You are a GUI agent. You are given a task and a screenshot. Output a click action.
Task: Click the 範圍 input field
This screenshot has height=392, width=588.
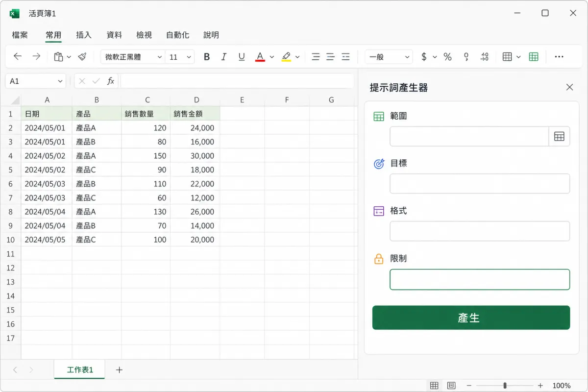pyautogui.click(x=469, y=137)
